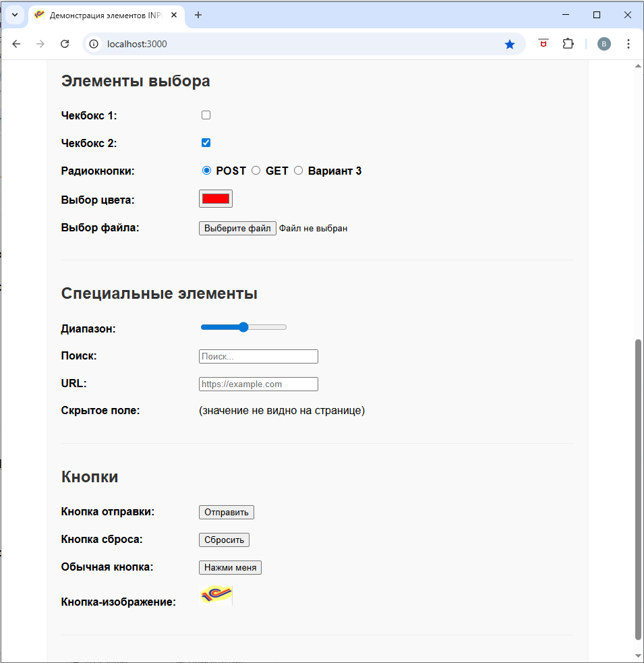The image size is (644, 663).
Task: Click the Выбор цвета label
Action: point(98,200)
